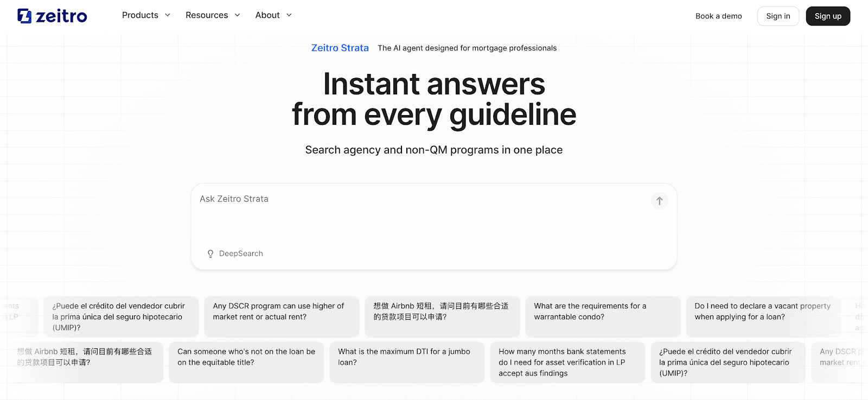Screen dimensions: 868x400
Task: Click 'The AI agent designed for mortgage professionals'
Action: [467, 48]
